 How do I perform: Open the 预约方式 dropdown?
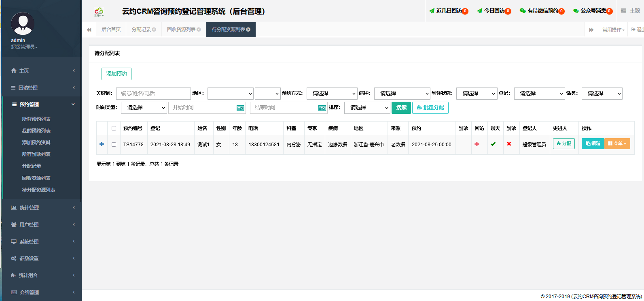[332, 94]
